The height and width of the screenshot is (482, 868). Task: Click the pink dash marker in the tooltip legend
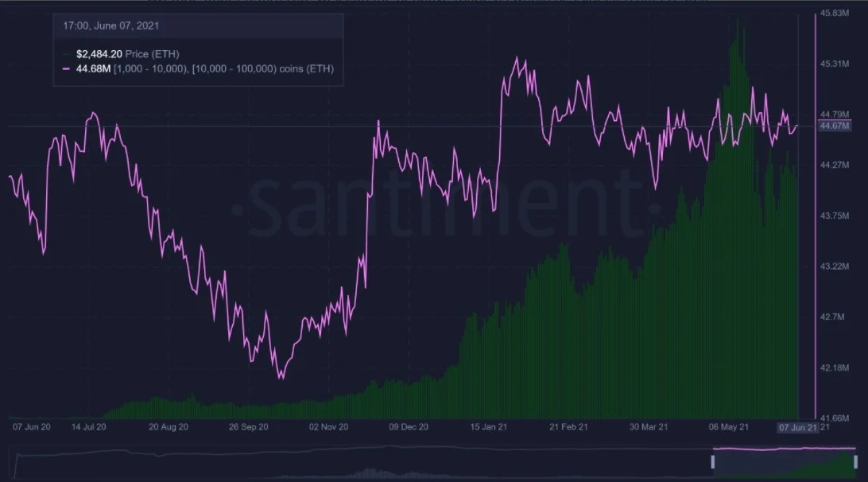66,69
